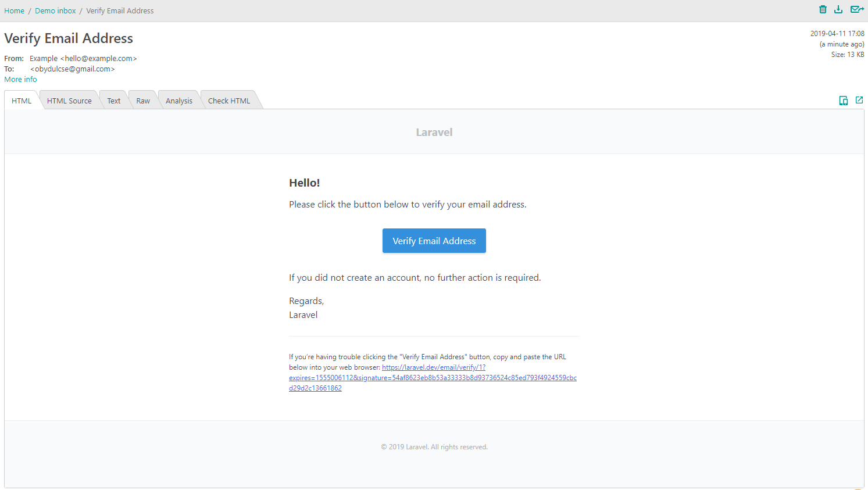The width and height of the screenshot is (868, 490).
Task: Click the Verify Email Address subject heading
Action: [69, 38]
